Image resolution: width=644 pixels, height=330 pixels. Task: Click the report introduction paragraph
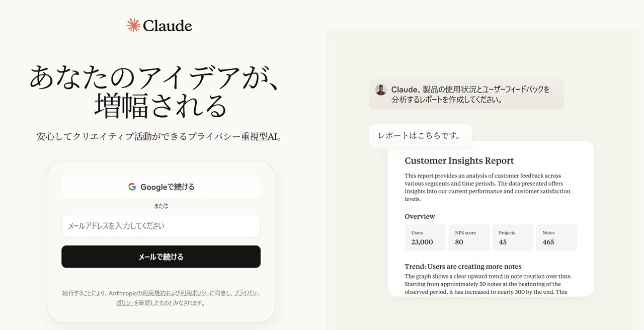tap(488, 187)
